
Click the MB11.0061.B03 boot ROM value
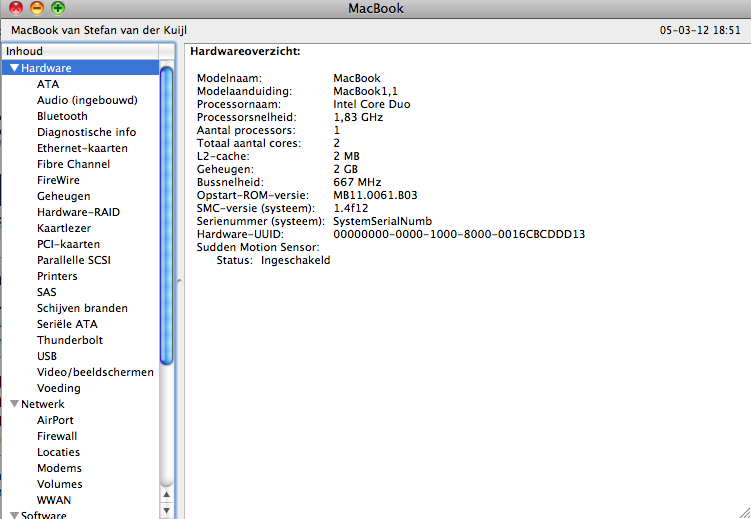[x=375, y=195]
